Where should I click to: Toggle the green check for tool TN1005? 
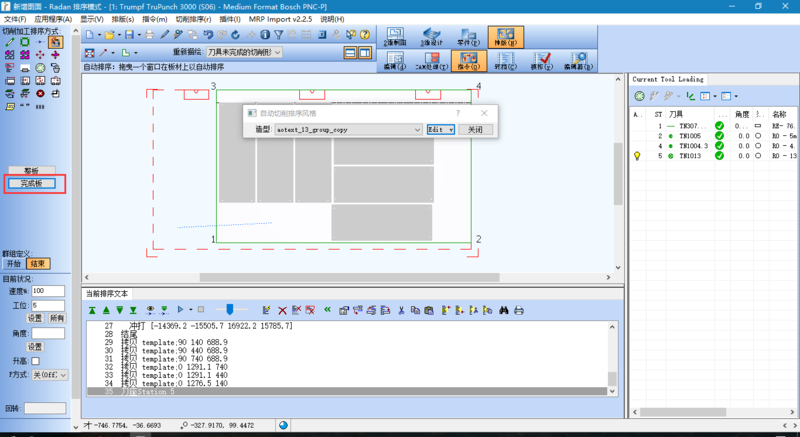[718, 136]
